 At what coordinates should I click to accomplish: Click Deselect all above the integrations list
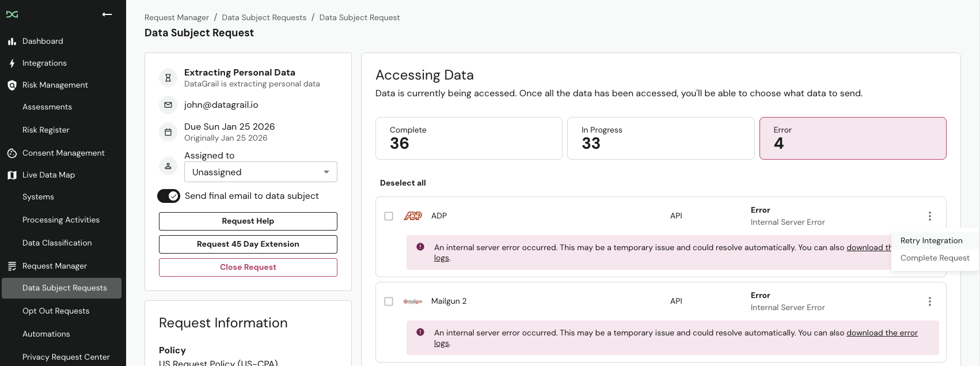[403, 183]
